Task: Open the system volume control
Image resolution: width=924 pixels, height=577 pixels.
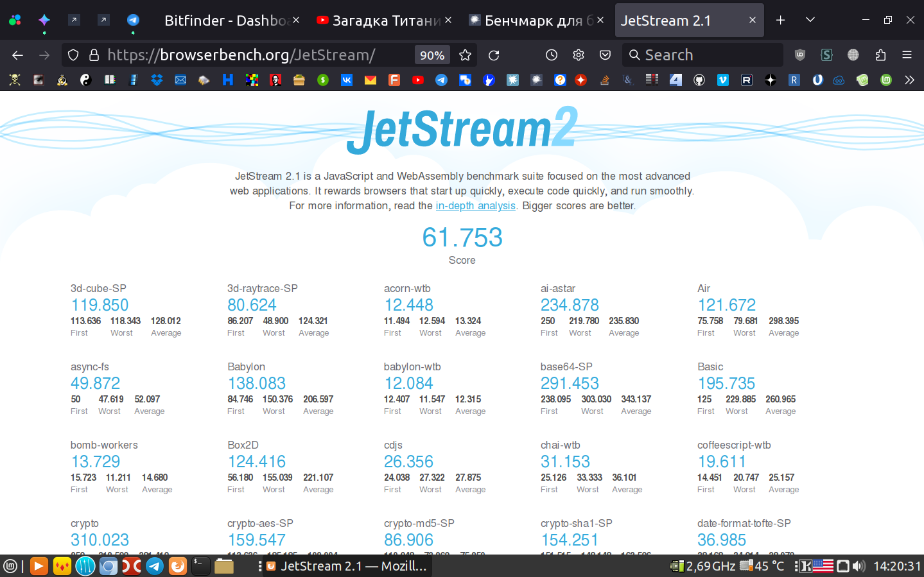Action: pyautogui.click(x=859, y=566)
